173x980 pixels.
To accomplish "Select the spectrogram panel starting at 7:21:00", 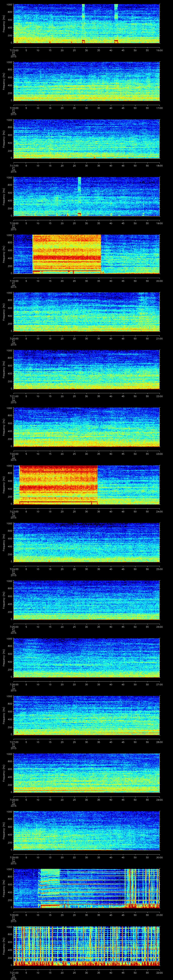I will 87,369.
